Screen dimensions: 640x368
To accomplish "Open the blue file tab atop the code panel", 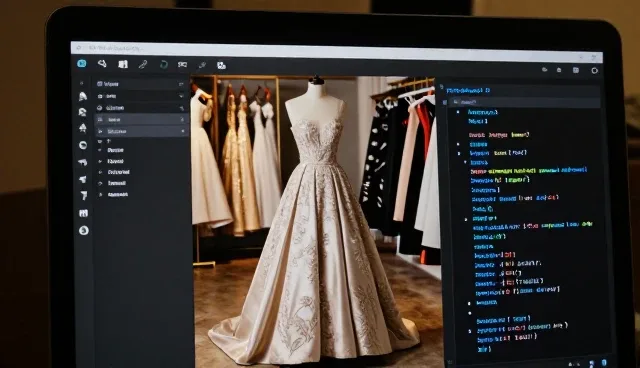I will 468,90.
